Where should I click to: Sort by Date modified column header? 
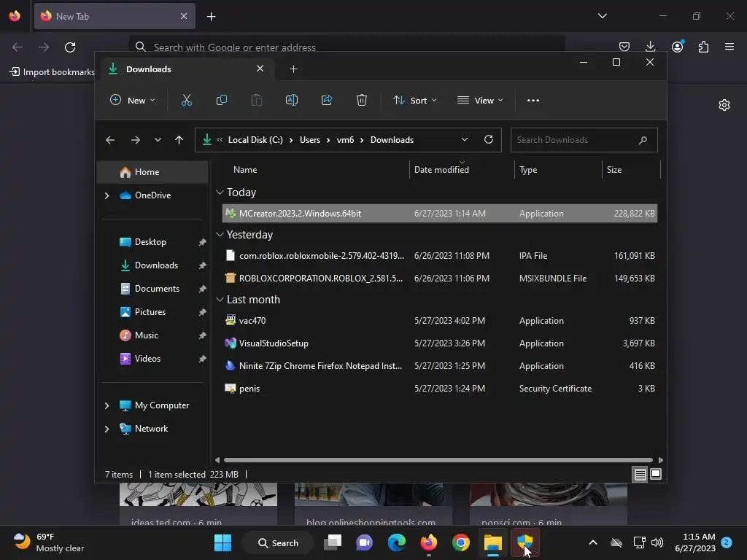462,169
